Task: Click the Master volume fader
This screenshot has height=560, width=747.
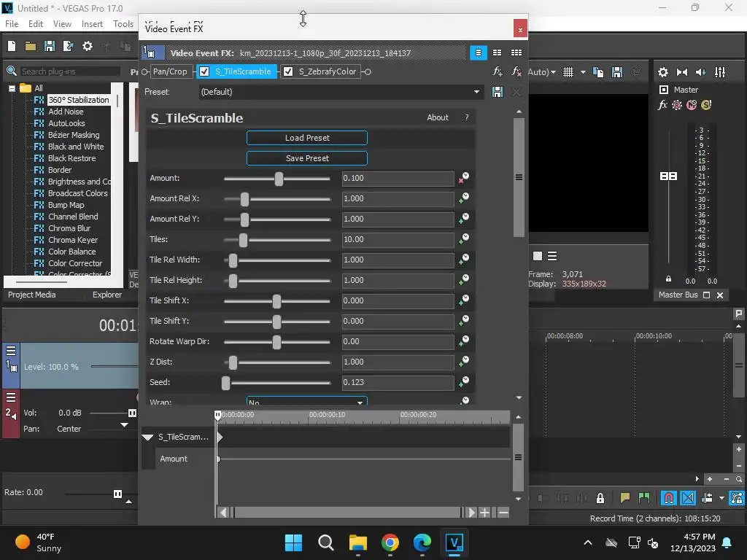Action: 668,176
